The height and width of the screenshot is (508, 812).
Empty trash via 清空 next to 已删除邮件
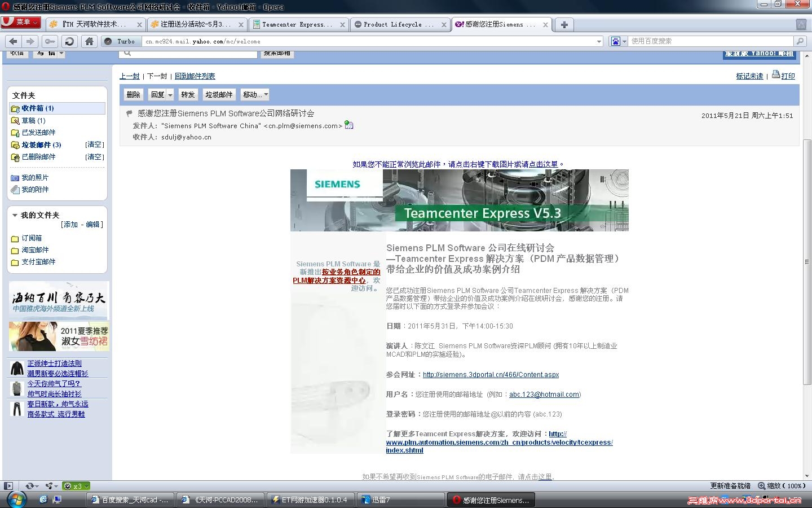click(95, 157)
